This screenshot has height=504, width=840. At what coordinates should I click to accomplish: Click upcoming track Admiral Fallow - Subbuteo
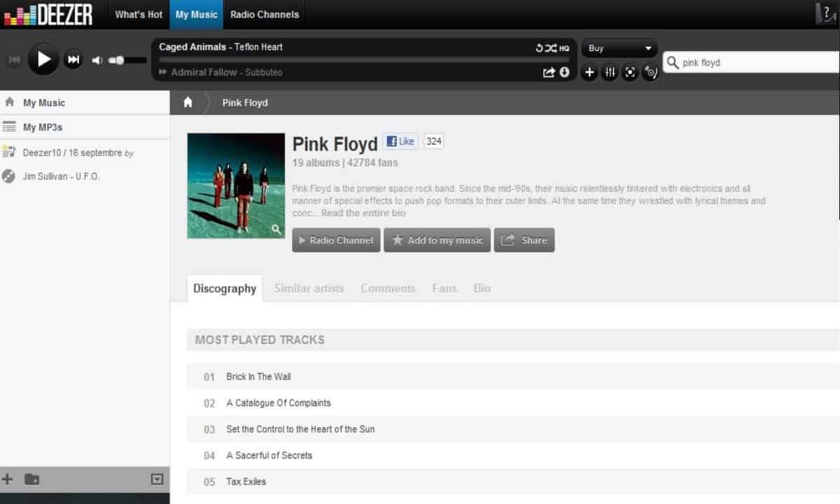pyautogui.click(x=227, y=72)
